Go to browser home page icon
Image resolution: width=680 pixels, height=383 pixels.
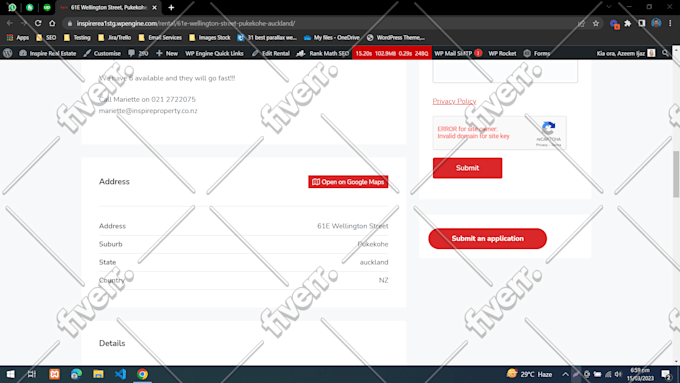tap(52, 23)
